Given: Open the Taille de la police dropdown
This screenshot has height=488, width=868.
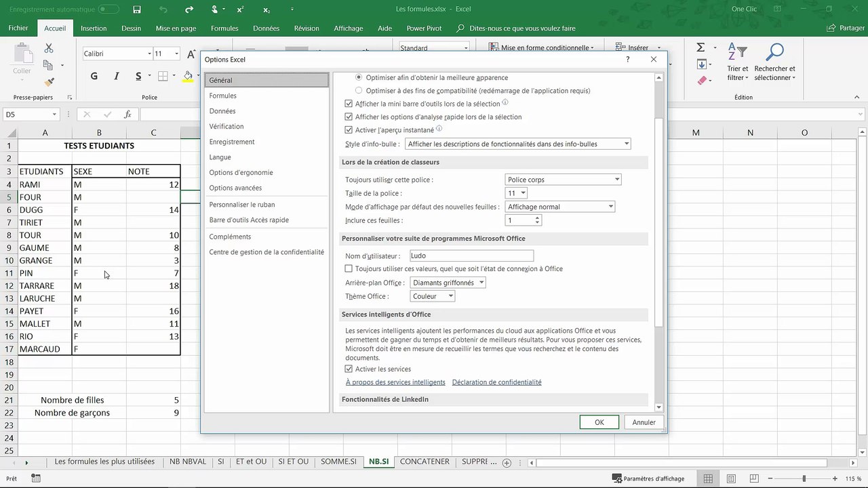Looking at the screenshot, I should point(516,193).
